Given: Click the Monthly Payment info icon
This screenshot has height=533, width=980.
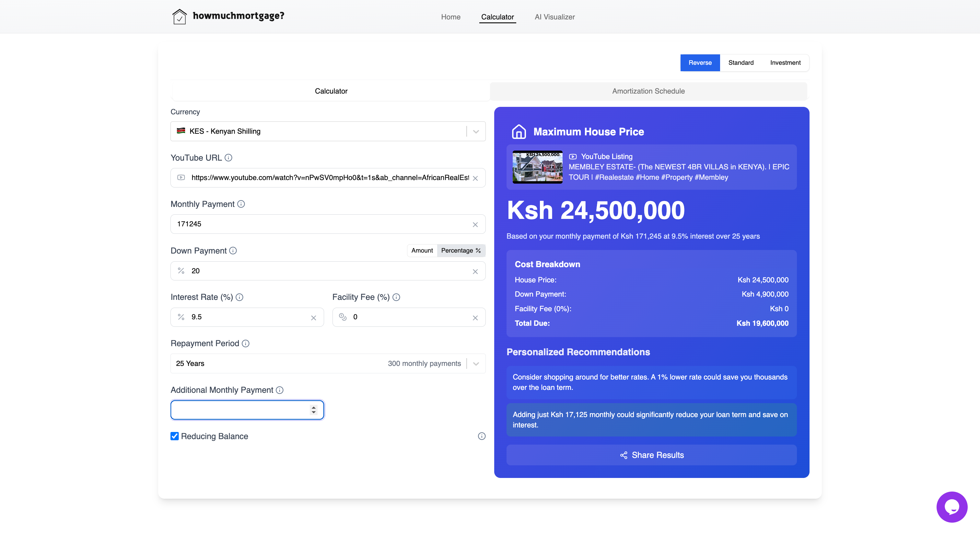Looking at the screenshot, I should 241,204.
